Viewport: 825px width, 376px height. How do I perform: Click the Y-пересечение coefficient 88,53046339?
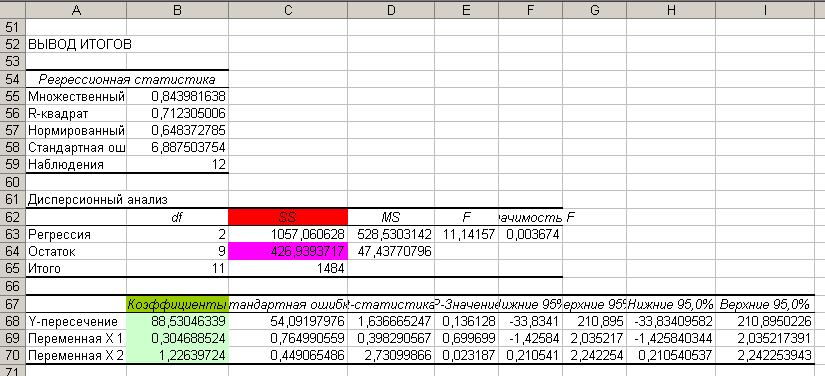pos(178,321)
